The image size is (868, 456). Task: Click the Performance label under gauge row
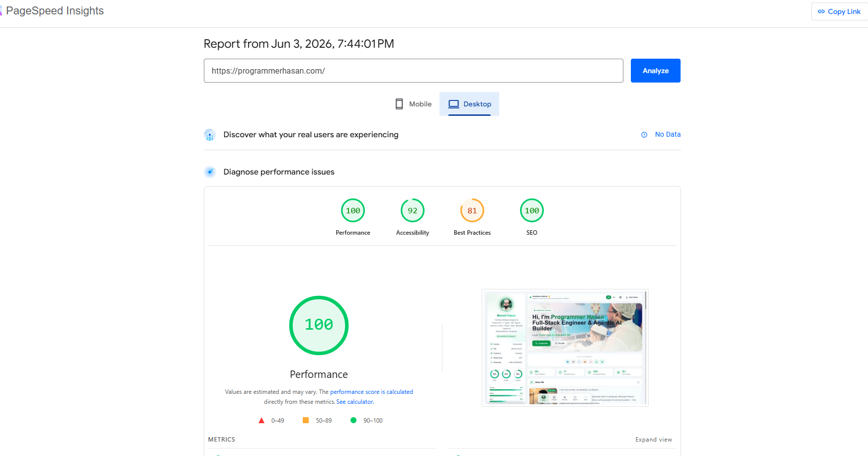[x=353, y=233]
